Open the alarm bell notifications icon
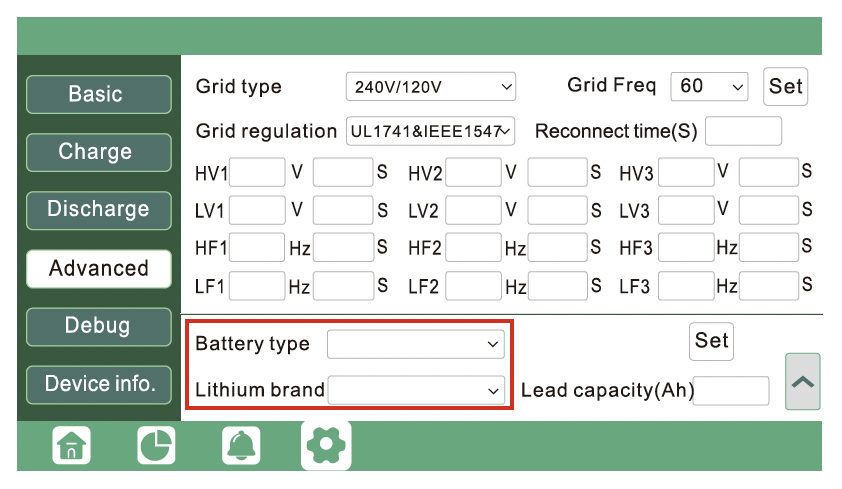Image resolution: width=842 pixels, height=489 pixels. click(x=241, y=445)
